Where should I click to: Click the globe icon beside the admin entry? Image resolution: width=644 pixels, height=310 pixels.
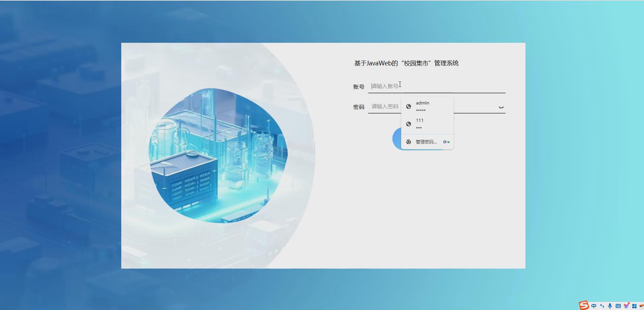tap(409, 106)
